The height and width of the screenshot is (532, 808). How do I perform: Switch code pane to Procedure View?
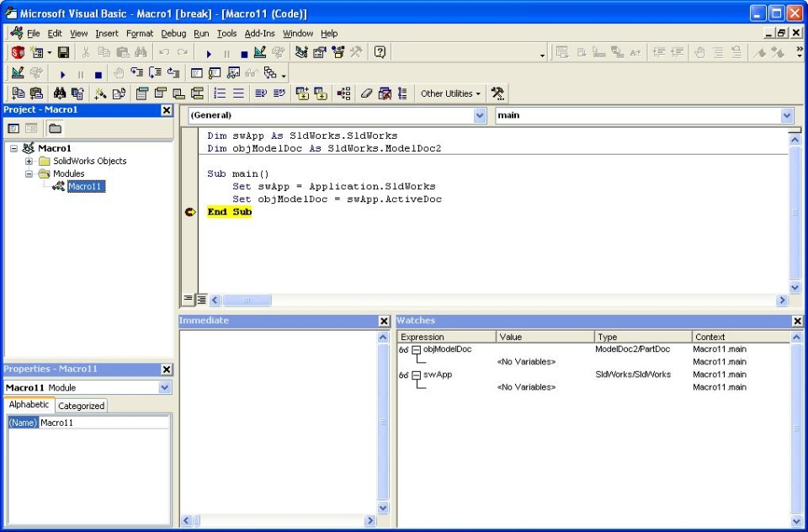click(188, 299)
